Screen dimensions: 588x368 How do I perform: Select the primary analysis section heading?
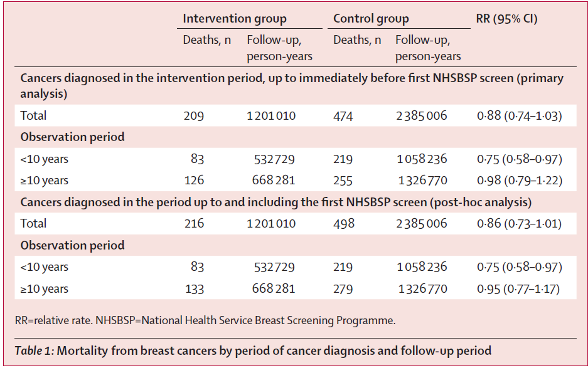(x=292, y=86)
